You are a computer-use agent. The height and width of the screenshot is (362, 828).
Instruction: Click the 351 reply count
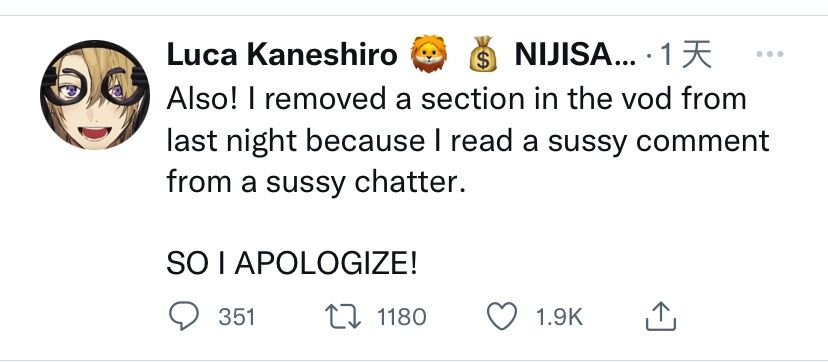237,317
